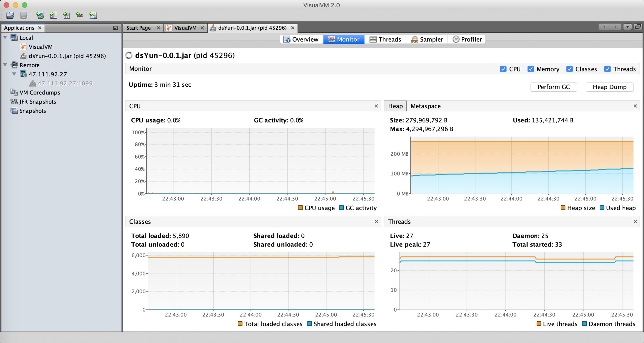Collapse the Local tree node
This screenshot has height=343, width=644.
tap(5, 38)
